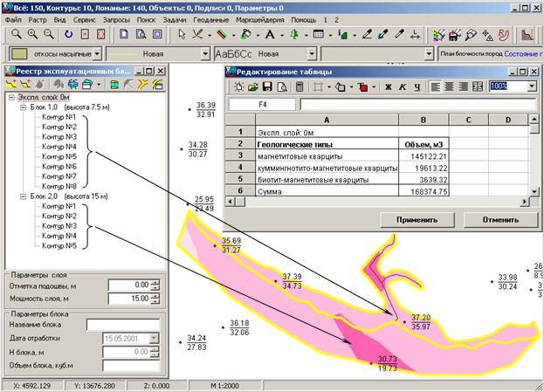Viewport: 544px width, 392px height.
Task: Open the откосы насыпные style dropdown
Action: tap(96, 54)
